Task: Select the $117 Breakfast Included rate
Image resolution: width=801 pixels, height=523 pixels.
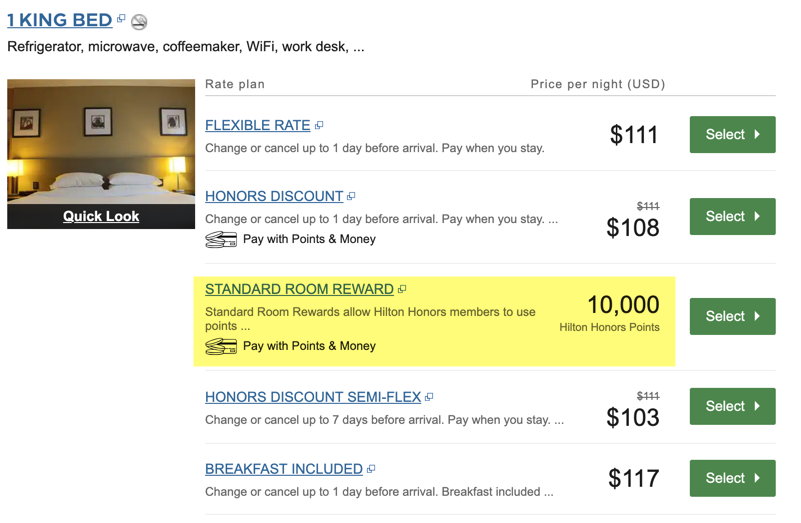Action: [x=733, y=478]
